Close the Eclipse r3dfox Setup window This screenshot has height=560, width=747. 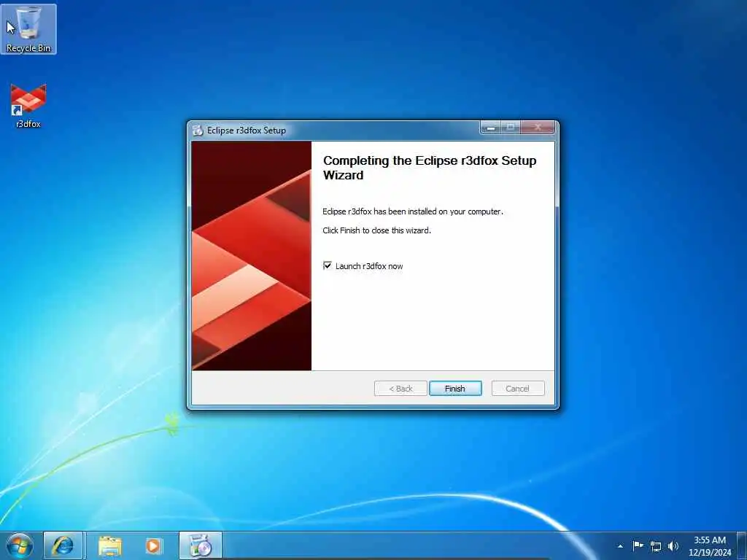pos(538,127)
